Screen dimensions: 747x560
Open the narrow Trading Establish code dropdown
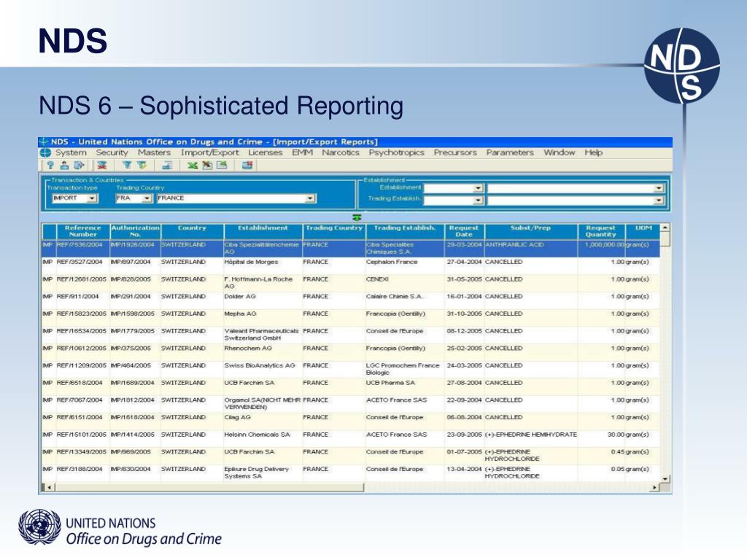coord(478,201)
